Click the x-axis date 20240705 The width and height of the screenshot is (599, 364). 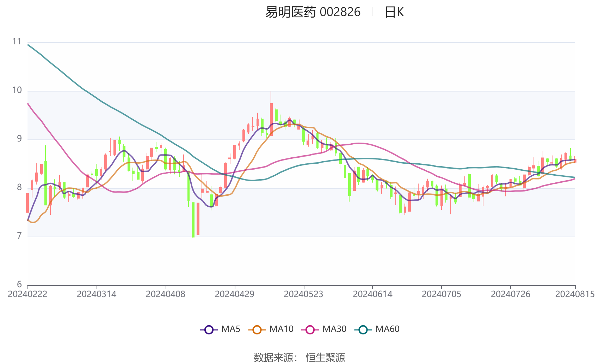click(441, 294)
